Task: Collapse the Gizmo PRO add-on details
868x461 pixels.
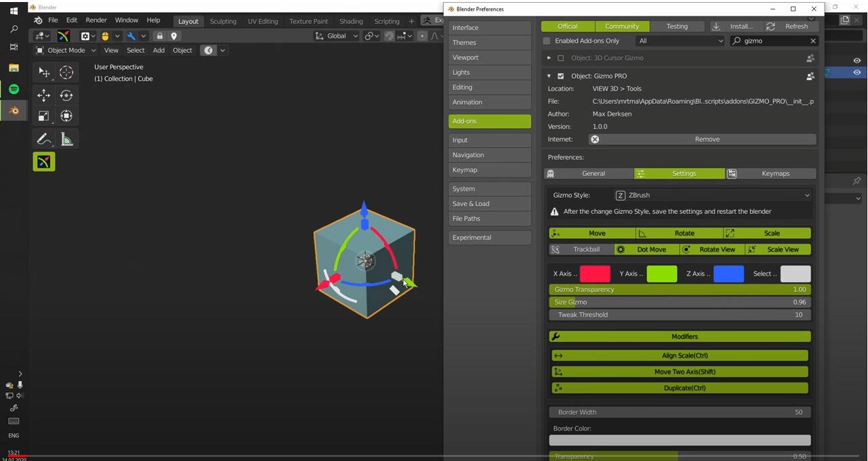Action: 549,76
